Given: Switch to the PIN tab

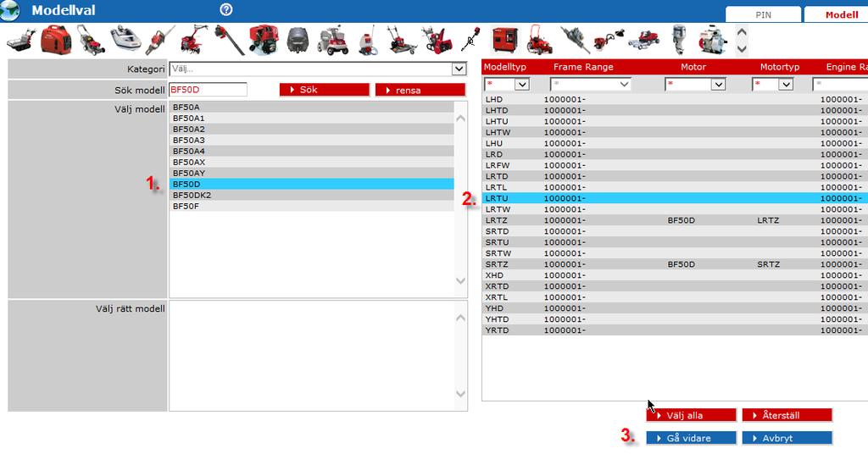Looking at the screenshot, I should 764,15.
